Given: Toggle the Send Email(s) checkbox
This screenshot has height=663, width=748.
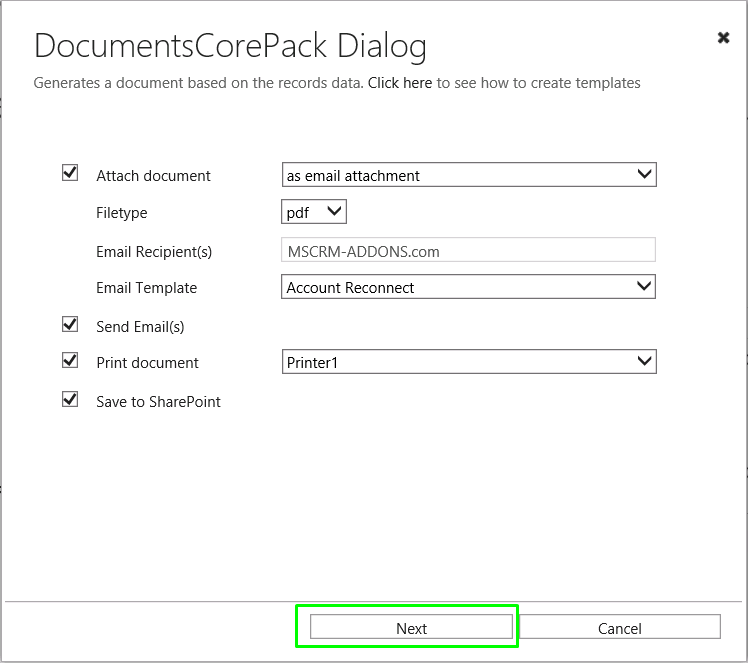Looking at the screenshot, I should (x=70, y=324).
